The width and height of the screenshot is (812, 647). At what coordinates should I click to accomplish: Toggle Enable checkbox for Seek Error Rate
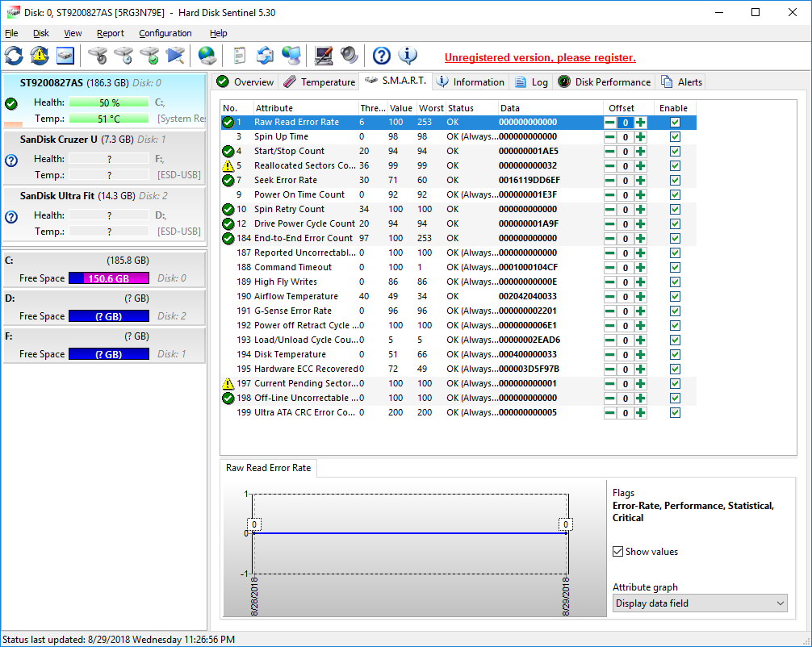tap(675, 181)
